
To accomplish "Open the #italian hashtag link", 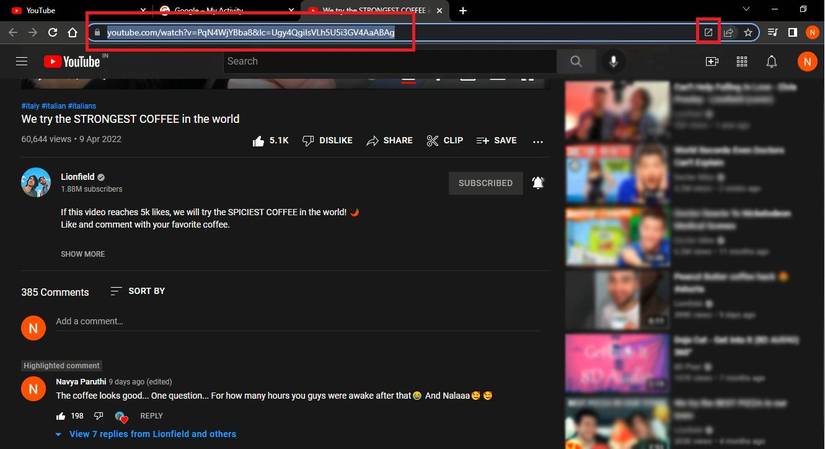I will tap(54, 106).
